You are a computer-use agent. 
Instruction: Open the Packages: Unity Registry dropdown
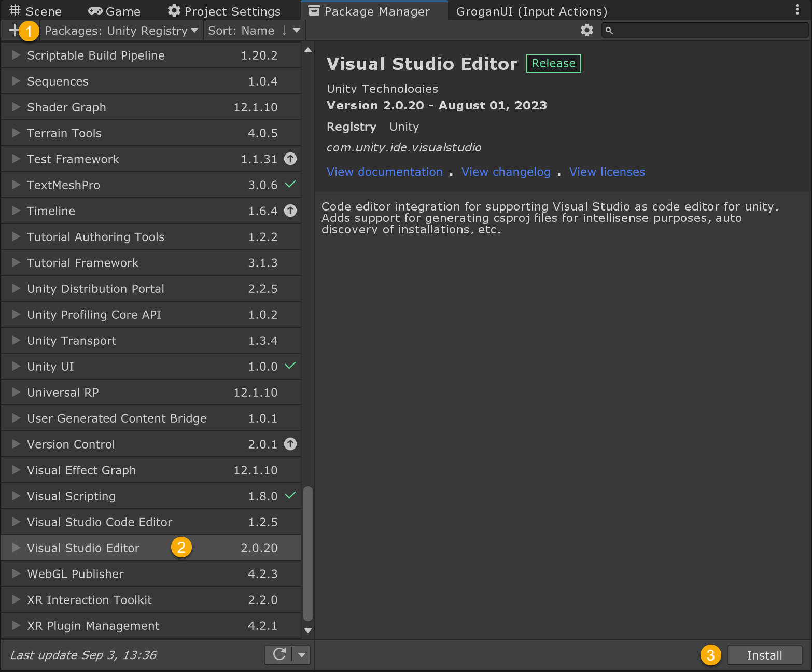point(121,31)
